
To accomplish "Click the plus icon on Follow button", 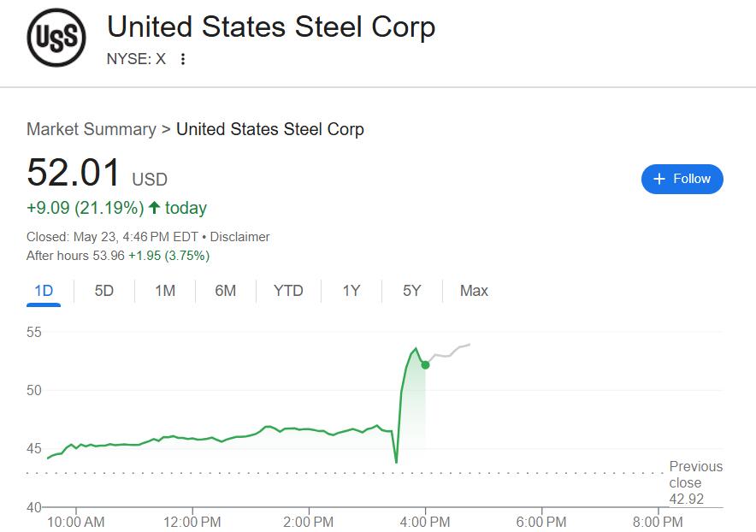I will [659, 179].
